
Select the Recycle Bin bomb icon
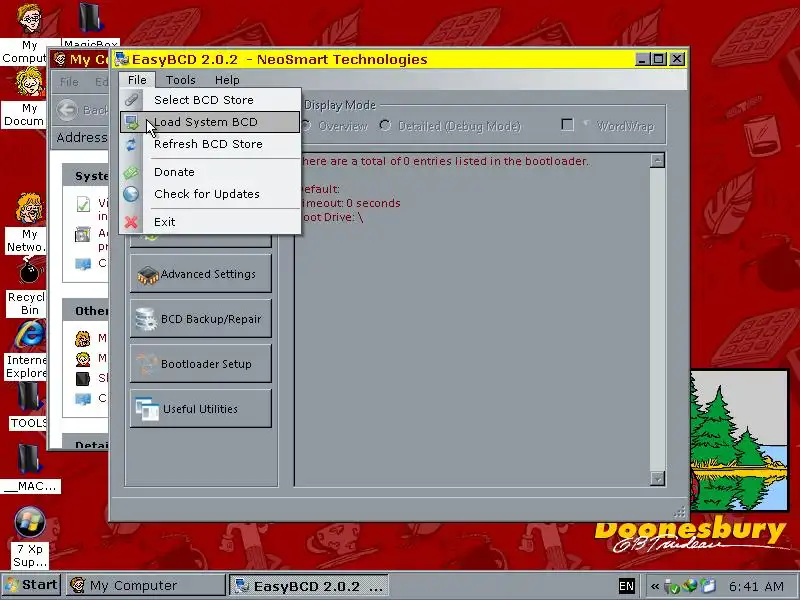[29, 270]
